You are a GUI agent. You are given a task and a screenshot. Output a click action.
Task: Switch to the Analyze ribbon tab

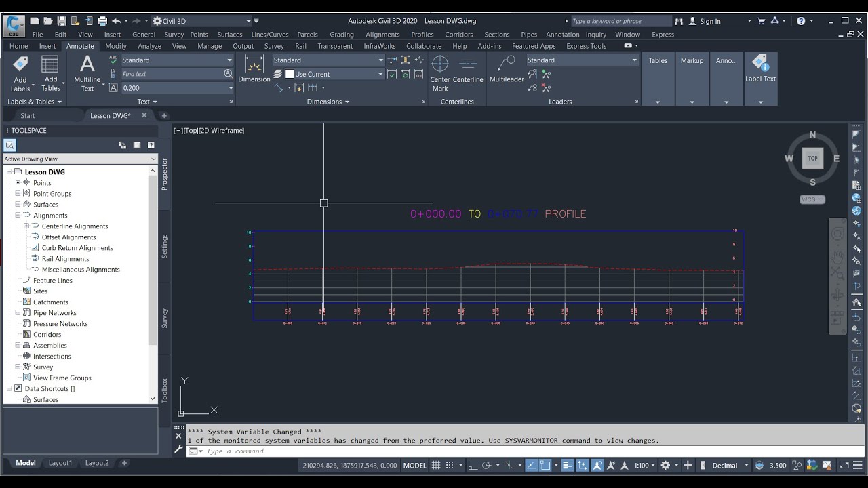click(149, 46)
